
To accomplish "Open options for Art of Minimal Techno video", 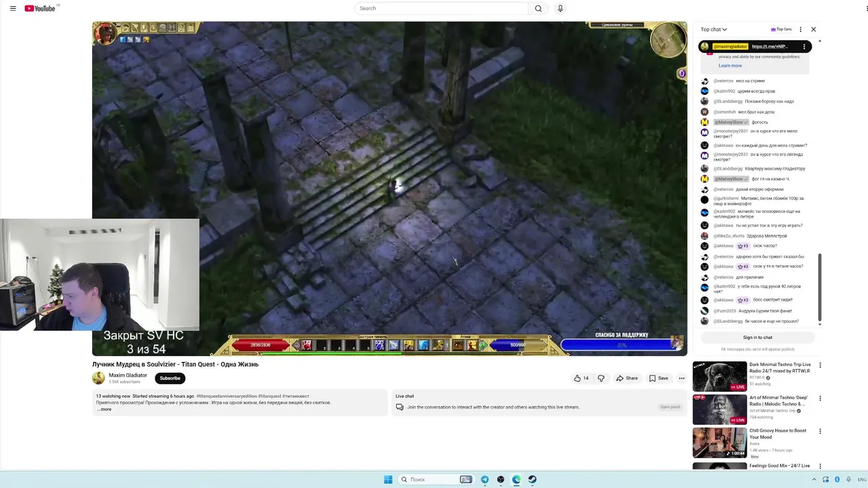I will click(820, 399).
